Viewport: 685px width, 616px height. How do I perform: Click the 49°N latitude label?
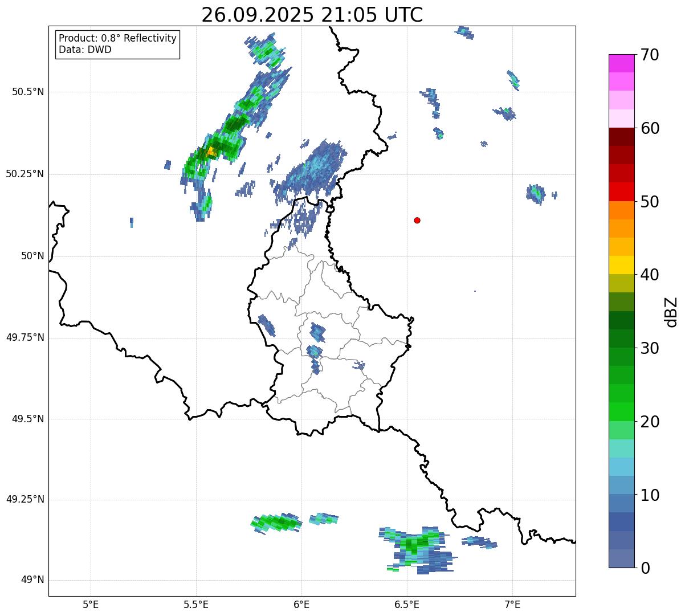coord(32,580)
